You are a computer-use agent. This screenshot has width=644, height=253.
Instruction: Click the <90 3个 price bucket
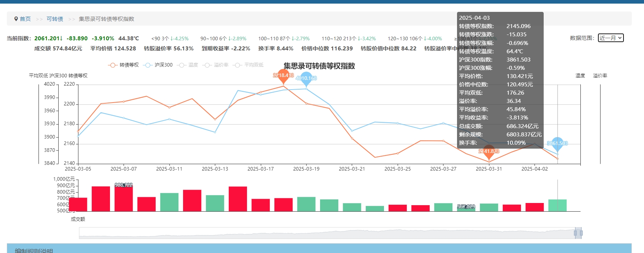(170, 39)
